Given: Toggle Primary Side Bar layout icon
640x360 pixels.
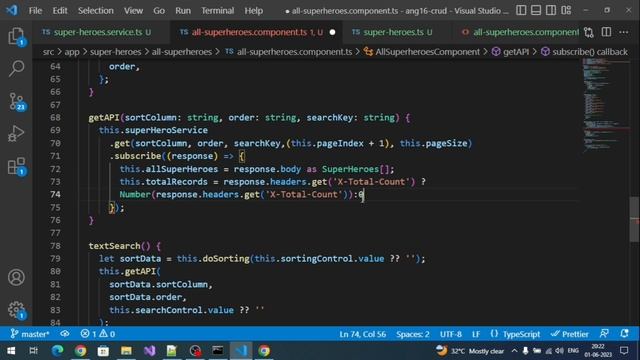Looking at the screenshot, I should pos(521,10).
